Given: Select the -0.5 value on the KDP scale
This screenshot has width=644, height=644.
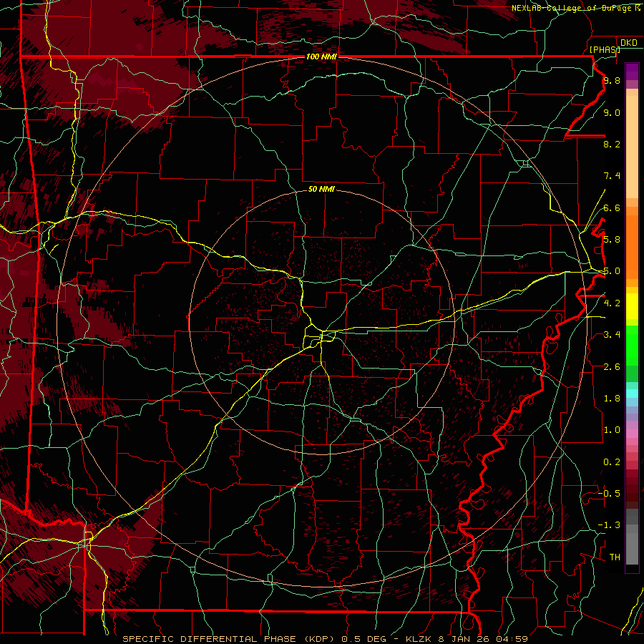Looking at the screenshot, I should tap(609, 493).
